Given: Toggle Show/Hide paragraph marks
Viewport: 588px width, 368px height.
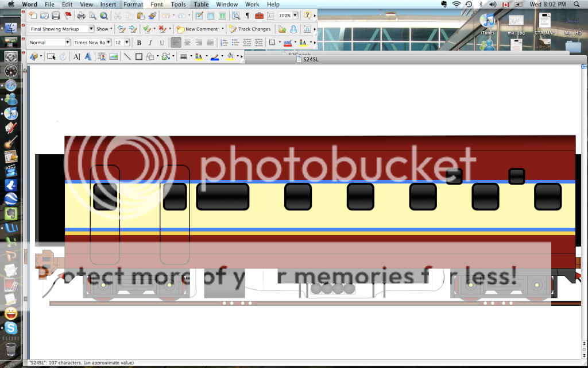Looking at the screenshot, I should pos(247,16).
